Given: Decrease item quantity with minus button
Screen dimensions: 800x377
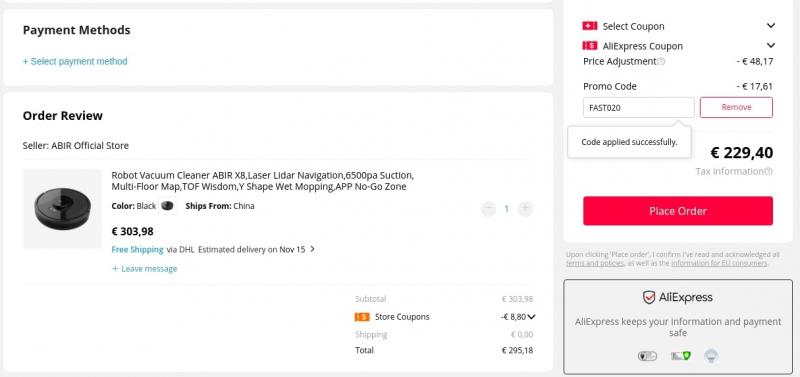Looking at the screenshot, I should point(488,208).
